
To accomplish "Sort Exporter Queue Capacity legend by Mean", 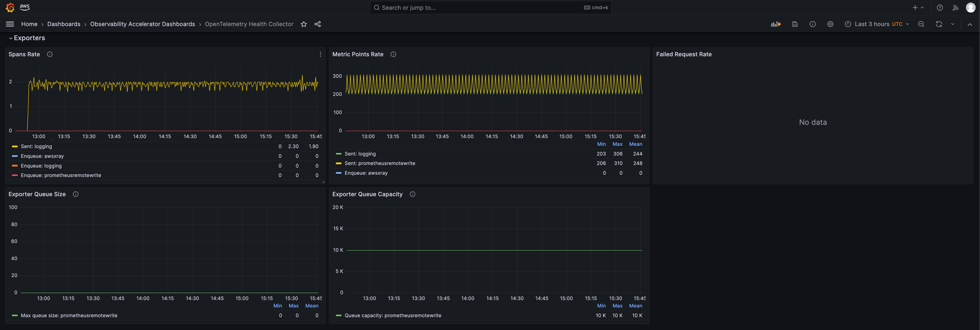I will click(x=636, y=306).
